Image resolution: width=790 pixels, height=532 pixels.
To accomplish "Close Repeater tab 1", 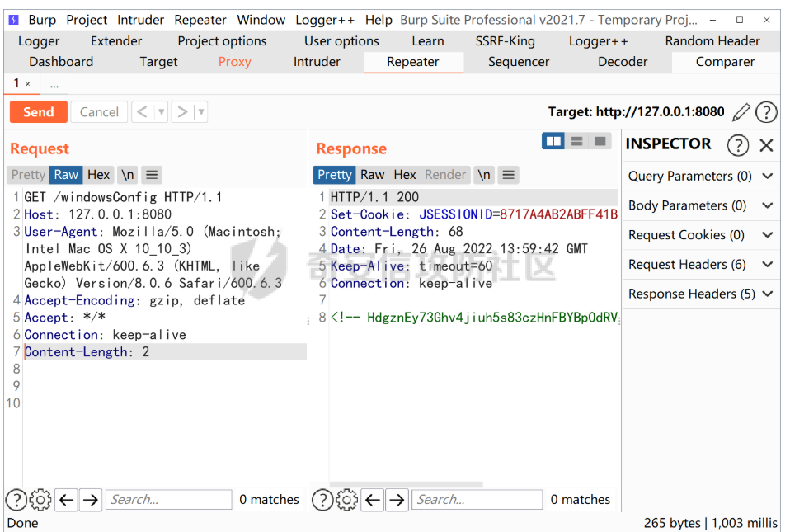I will (28, 84).
